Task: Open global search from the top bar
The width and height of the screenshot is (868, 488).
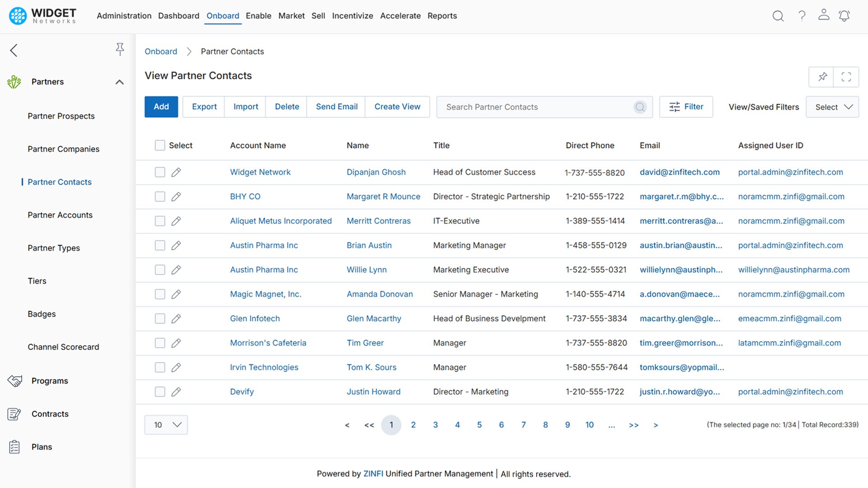Action: click(778, 16)
